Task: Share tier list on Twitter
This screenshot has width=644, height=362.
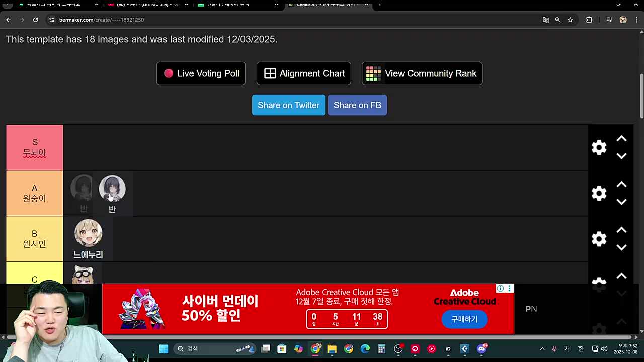Action: [x=288, y=105]
